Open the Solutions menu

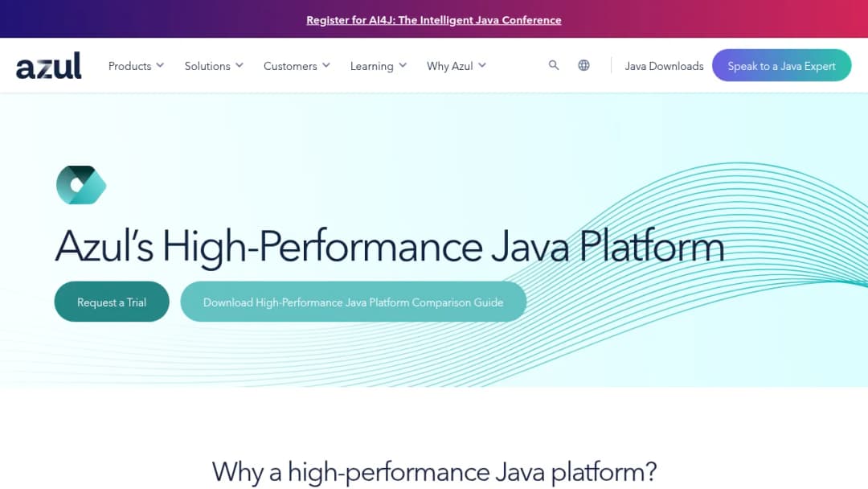(207, 66)
